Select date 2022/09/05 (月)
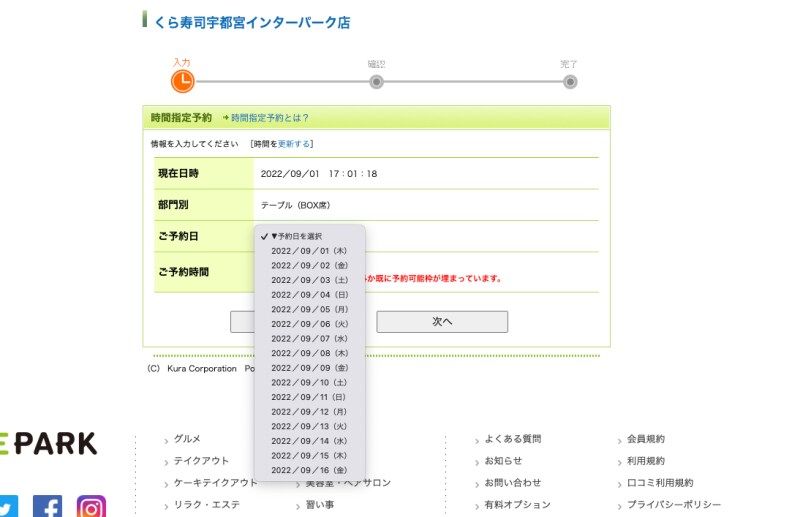The image size is (800, 517). coord(310,309)
